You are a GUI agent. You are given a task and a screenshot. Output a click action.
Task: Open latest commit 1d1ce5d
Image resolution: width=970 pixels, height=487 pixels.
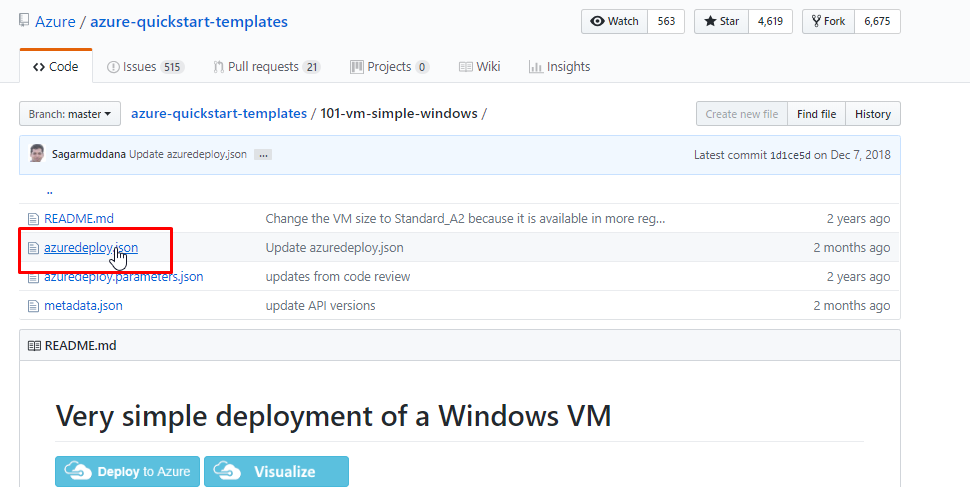[790, 155]
